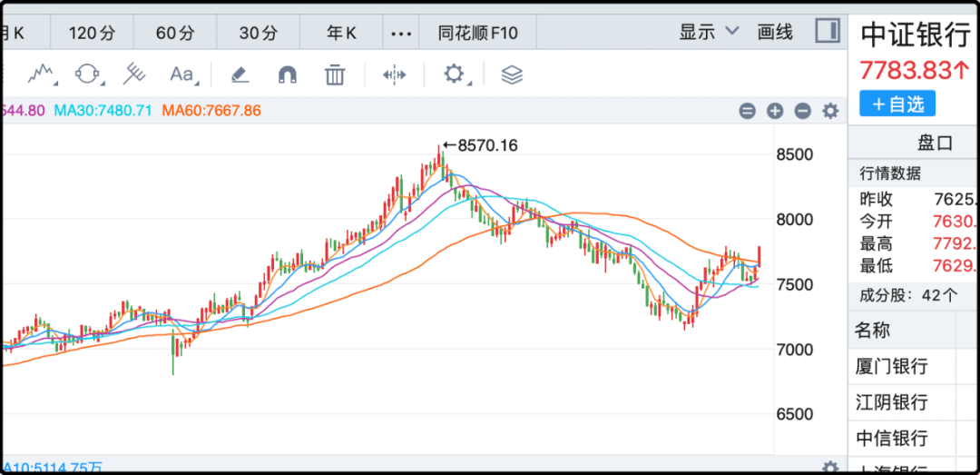
Task: Select the trend line drawing tool
Action: point(41,74)
